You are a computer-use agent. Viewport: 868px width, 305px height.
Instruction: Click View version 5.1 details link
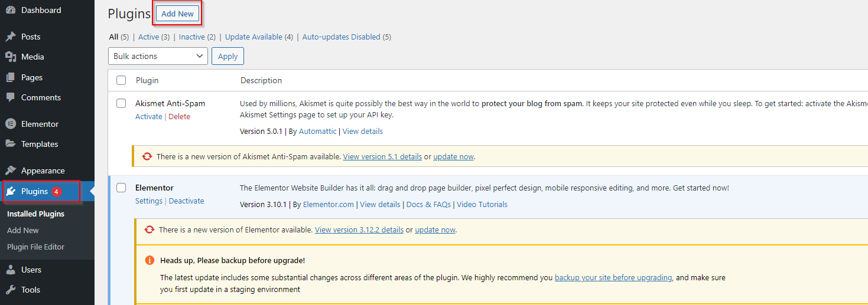pos(382,156)
